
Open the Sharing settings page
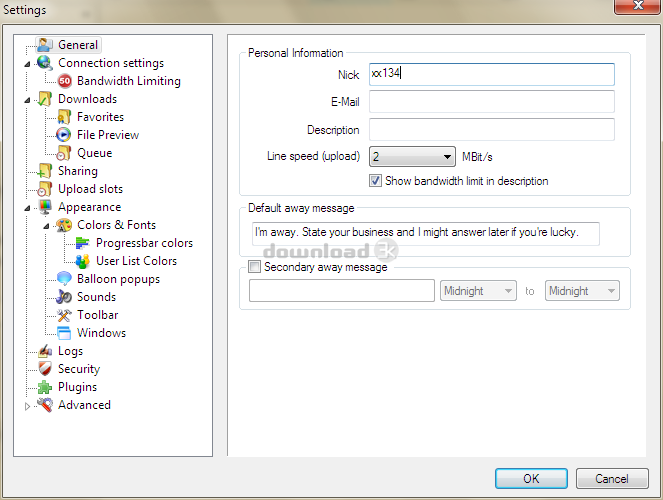coord(77,171)
